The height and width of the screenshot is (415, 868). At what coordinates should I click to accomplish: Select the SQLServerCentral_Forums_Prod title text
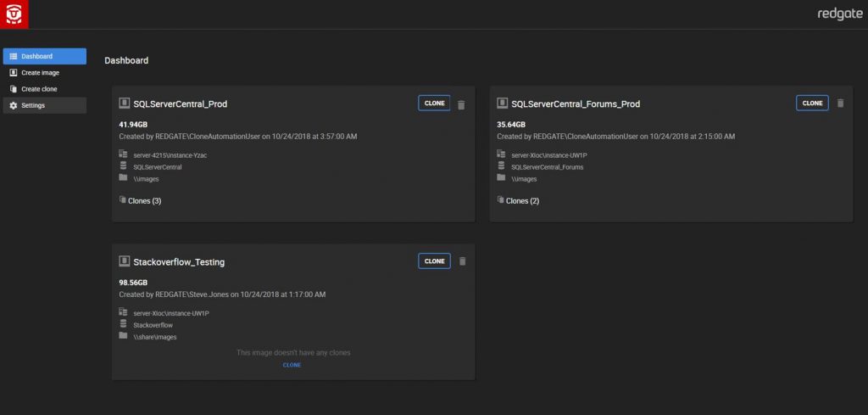(576, 104)
